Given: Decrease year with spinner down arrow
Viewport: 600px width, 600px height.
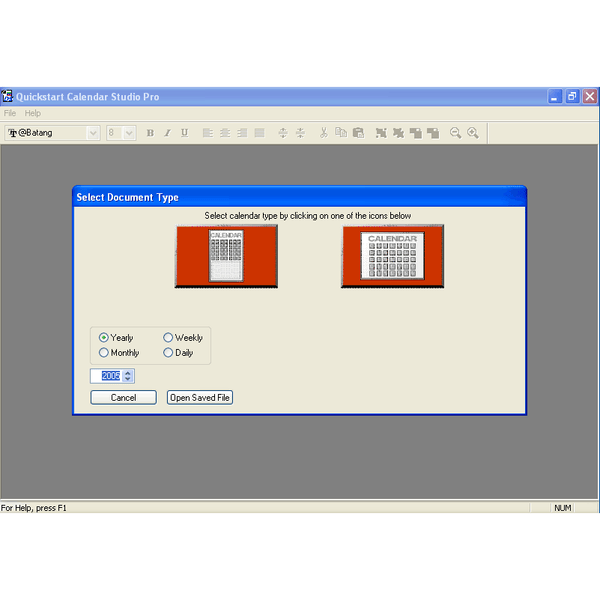Looking at the screenshot, I should (128, 379).
